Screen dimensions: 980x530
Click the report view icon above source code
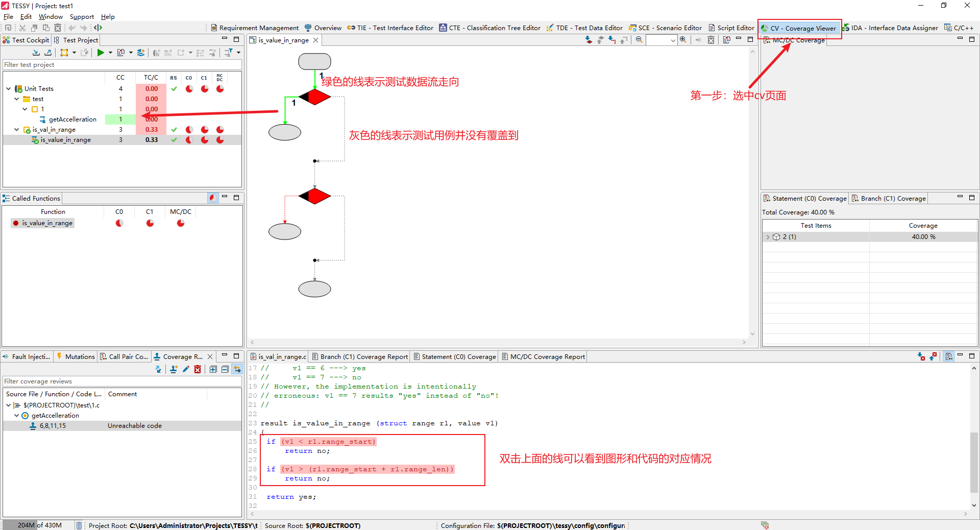coord(949,356)
